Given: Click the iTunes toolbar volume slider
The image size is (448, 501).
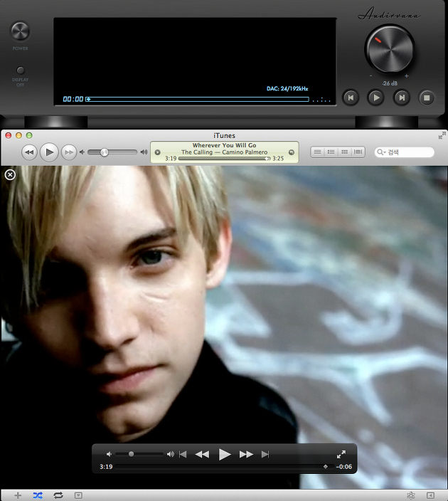Looking at the screenshot, I should point(112,152).
